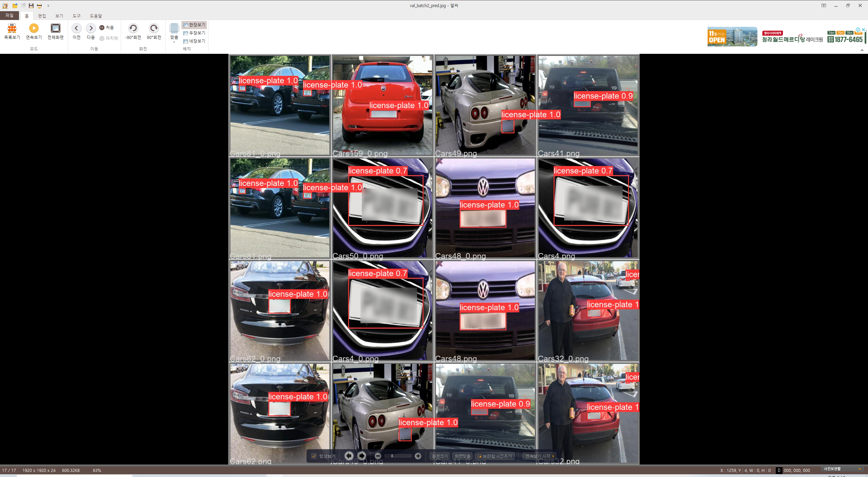Click 연속보기 시작 start slideshow button
868x477 pixels.
pos(539,456)
